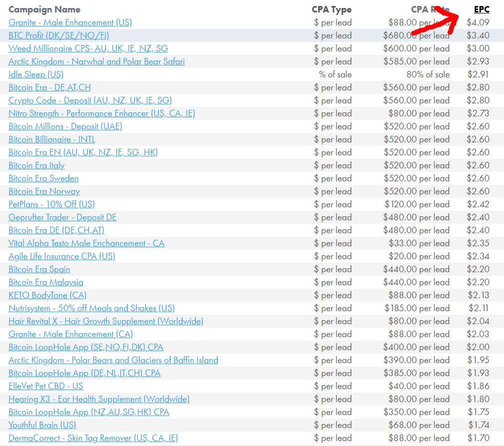Click the CPA Type column header
Viewport: 504px width, 446px height.
pos(332,9)
